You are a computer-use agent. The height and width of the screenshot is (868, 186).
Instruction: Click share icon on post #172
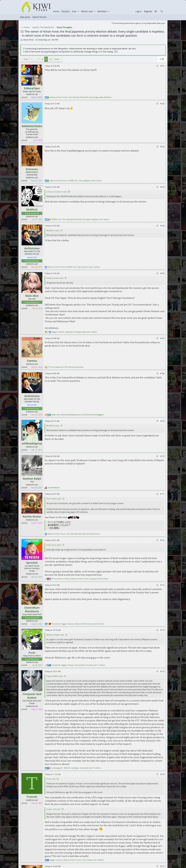pyautogui.click(x=157, y=540)
